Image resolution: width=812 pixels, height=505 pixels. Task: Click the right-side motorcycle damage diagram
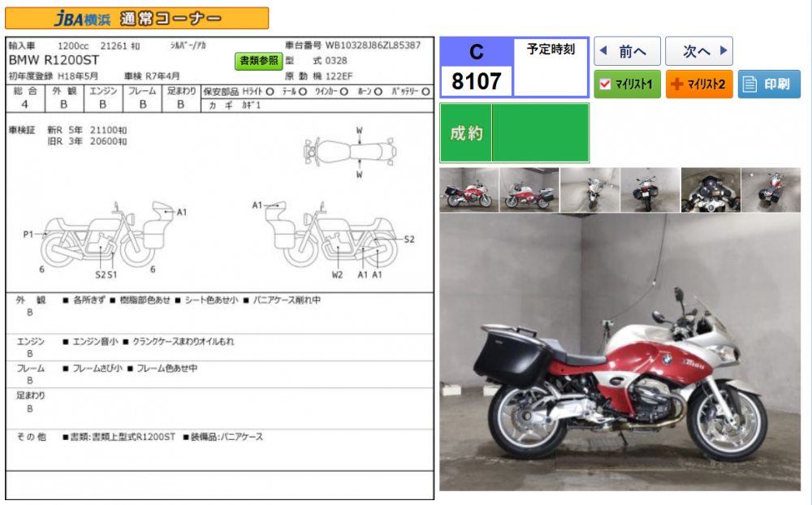[x=331, y=235]
